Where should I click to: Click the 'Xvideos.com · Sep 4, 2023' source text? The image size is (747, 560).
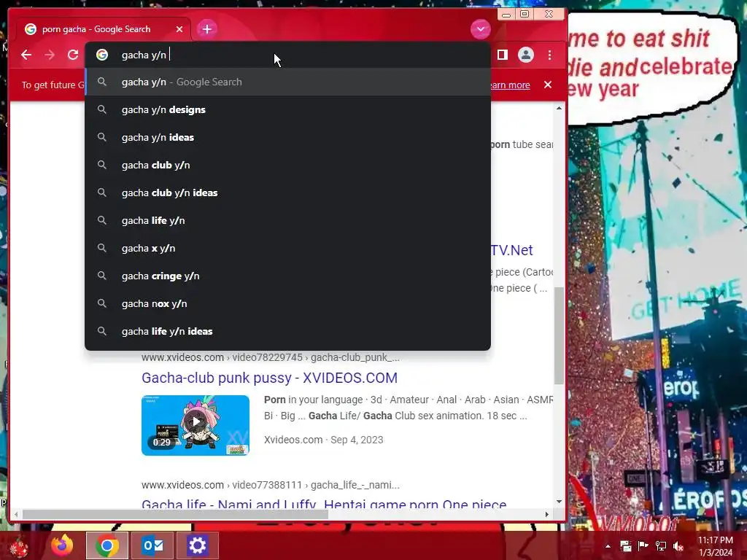[x=323, y=440]
